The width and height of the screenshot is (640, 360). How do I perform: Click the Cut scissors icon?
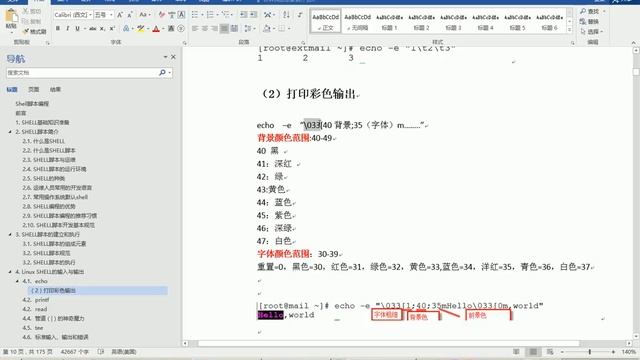pos(26,11)
